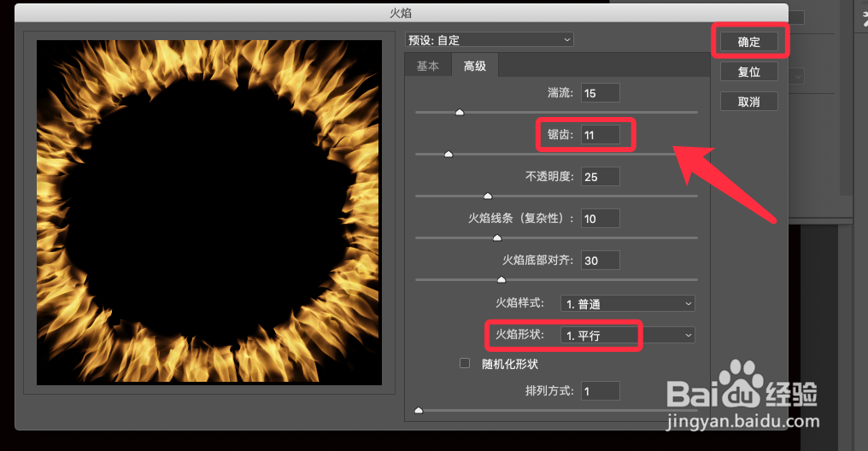This screenshot has height=451, width=868.
Task: Toggle the 随机化形状 checkbox
Action: tap(465, 363)
